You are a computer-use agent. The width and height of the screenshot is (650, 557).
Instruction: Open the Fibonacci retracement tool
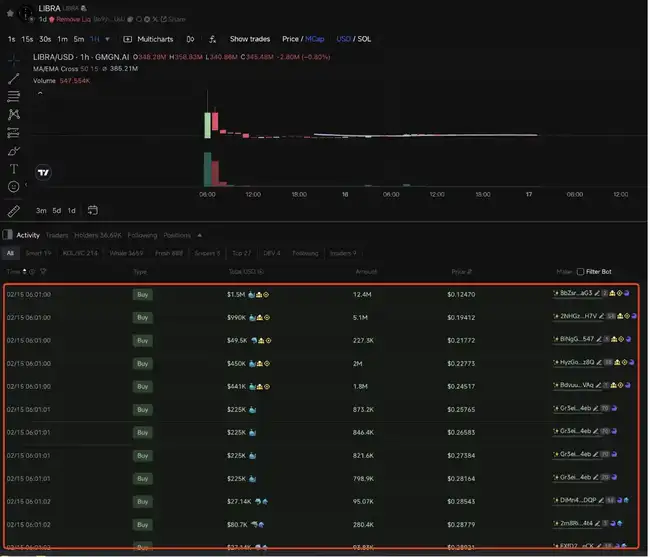[x=14, y=96]
